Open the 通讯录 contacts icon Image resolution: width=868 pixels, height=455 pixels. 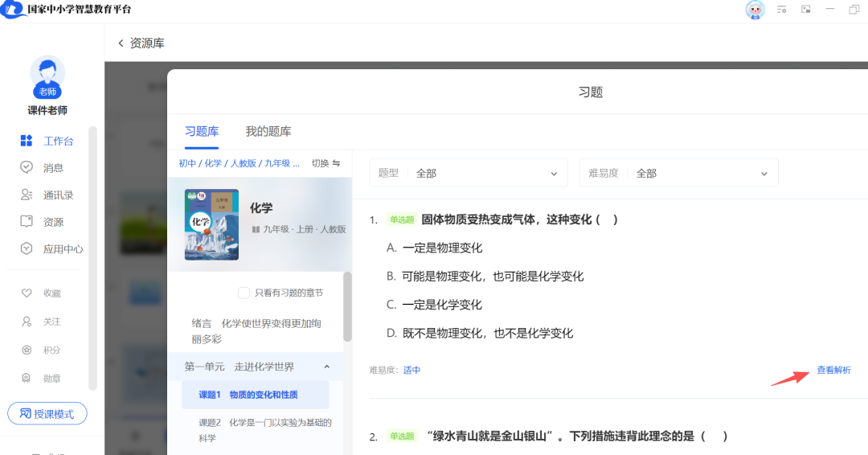click(x=27, y=195)
